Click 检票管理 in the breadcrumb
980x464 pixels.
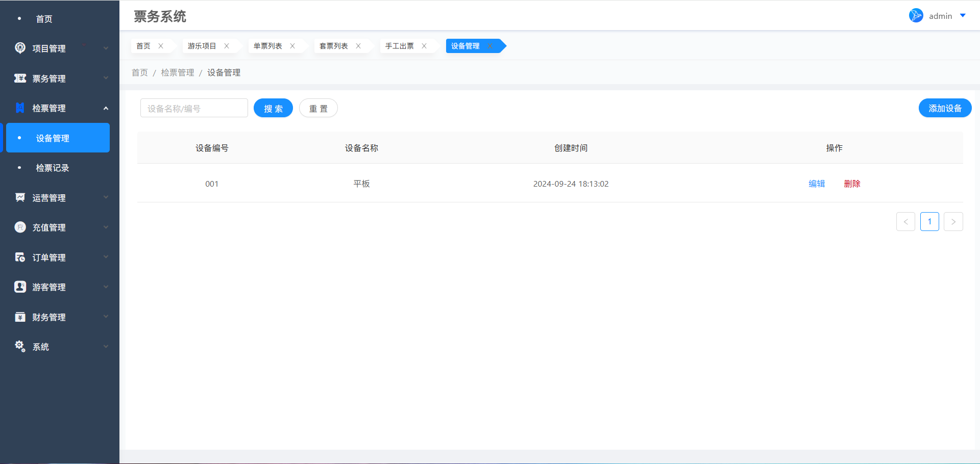point(178,72)
